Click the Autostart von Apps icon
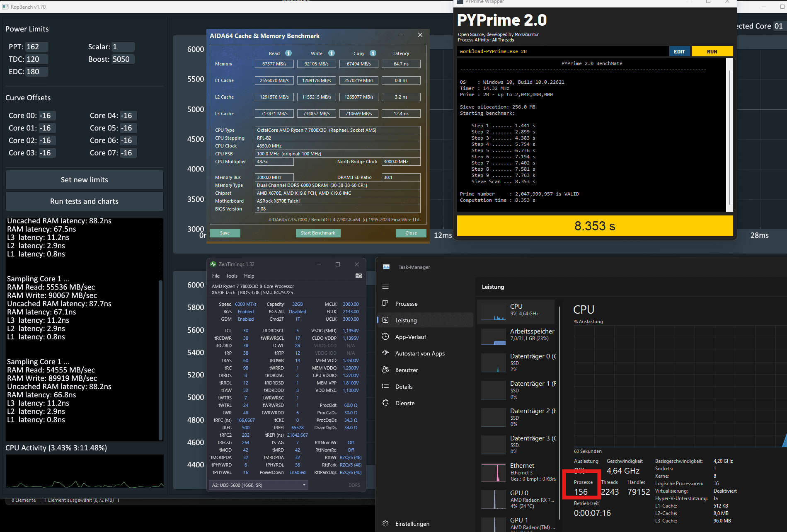Screen dimensions: 787x532 pyautogui.click(x=385, y=353)
